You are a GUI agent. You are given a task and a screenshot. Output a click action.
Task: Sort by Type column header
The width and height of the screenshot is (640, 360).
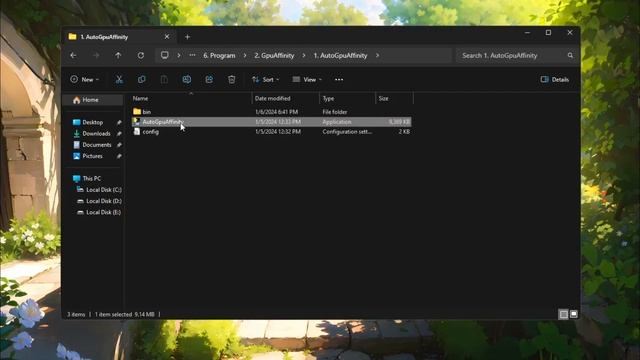click(x=347, y=98)
